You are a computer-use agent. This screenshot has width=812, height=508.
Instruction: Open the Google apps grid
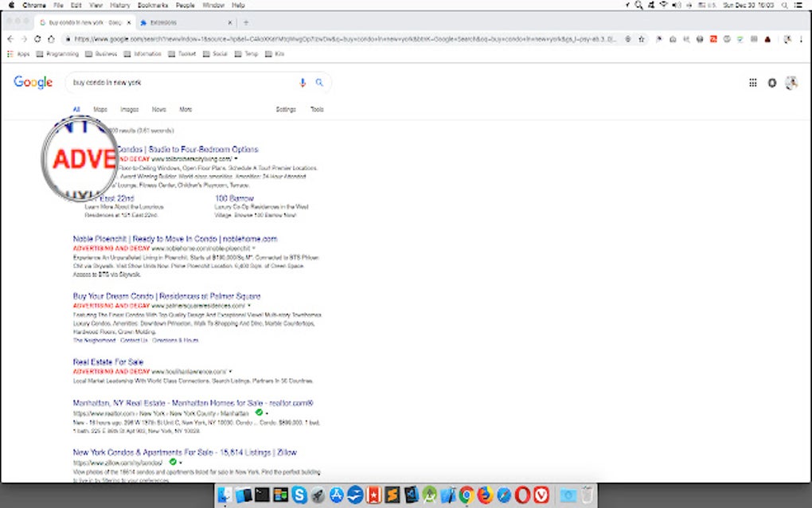(x=752, y=83)
